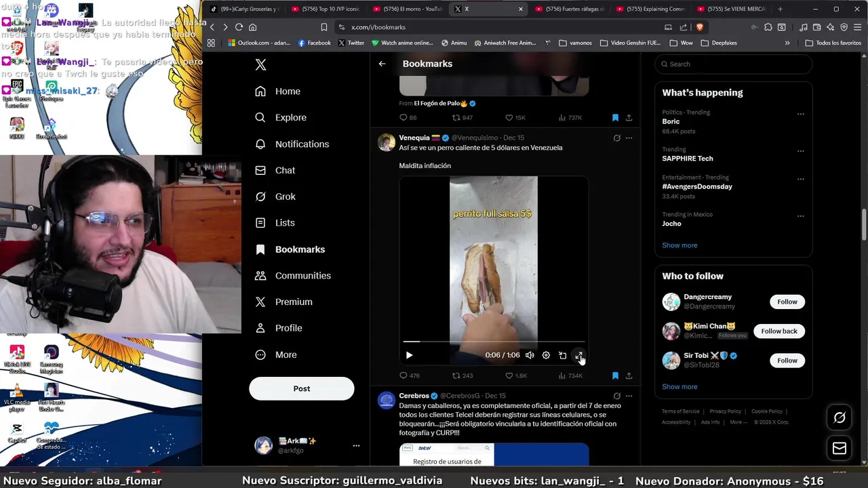Open Notifications in the sidebar

[292, 144]
